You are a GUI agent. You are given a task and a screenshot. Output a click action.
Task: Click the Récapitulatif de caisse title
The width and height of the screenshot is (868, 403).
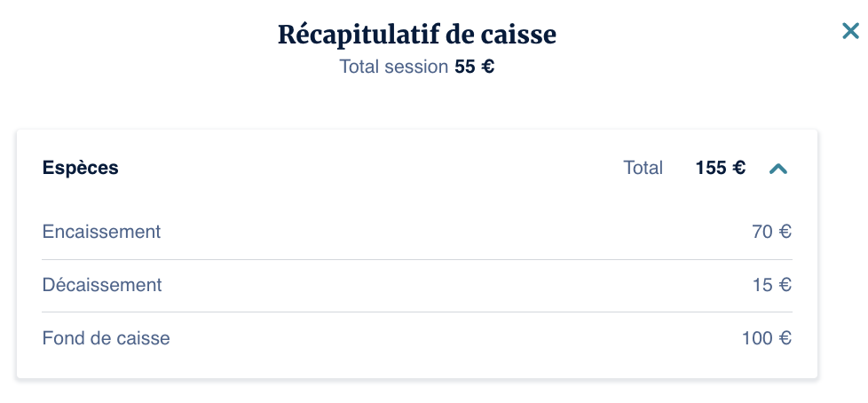pyautogui.click(x=417, y=35)
